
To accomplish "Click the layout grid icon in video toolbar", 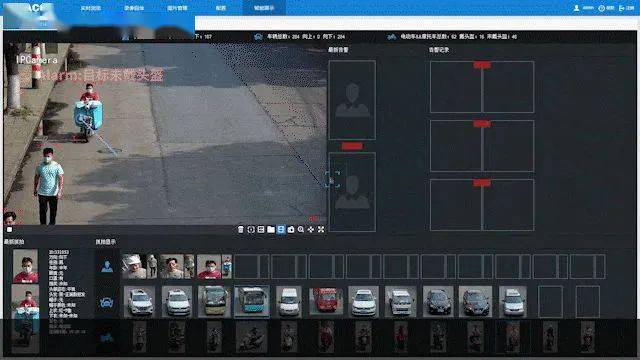I will pyautogui.click(x=261, y=230).
